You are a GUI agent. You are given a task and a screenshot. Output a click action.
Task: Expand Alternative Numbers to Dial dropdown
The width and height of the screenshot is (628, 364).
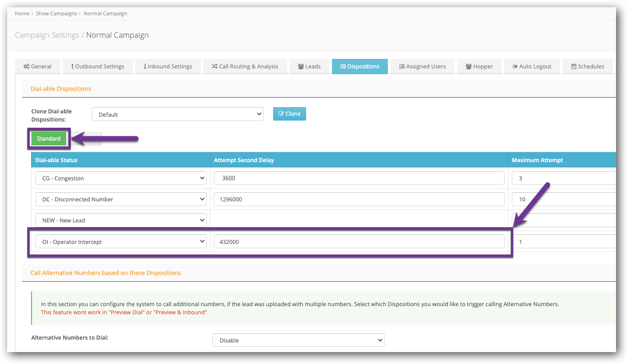[298, 341]
